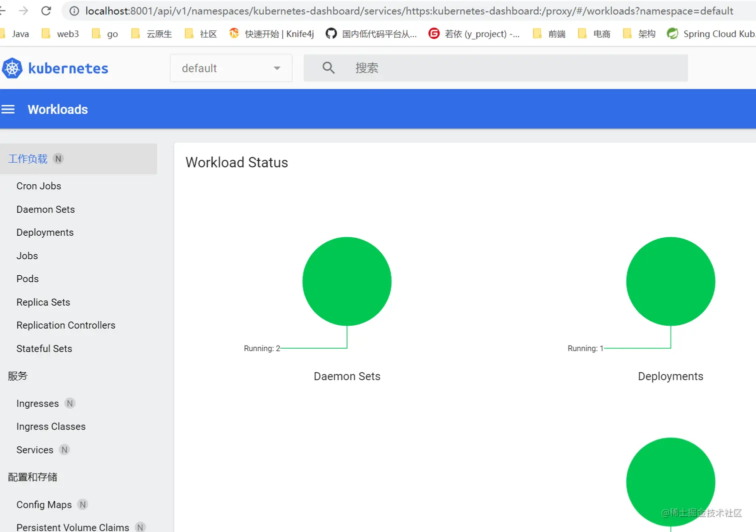
Task: Open the Knife4j 快速开始 bookmark
Action: (x=271, y=33)
